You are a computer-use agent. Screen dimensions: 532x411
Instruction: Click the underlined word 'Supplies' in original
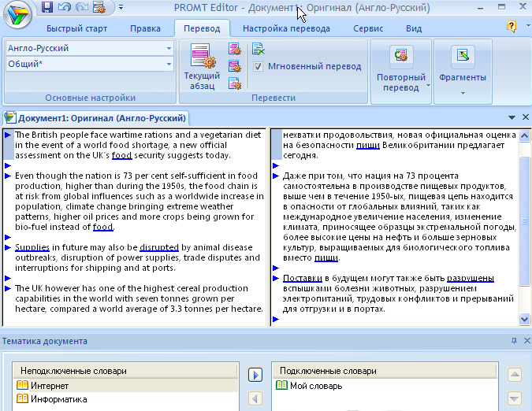coord(32,247)
